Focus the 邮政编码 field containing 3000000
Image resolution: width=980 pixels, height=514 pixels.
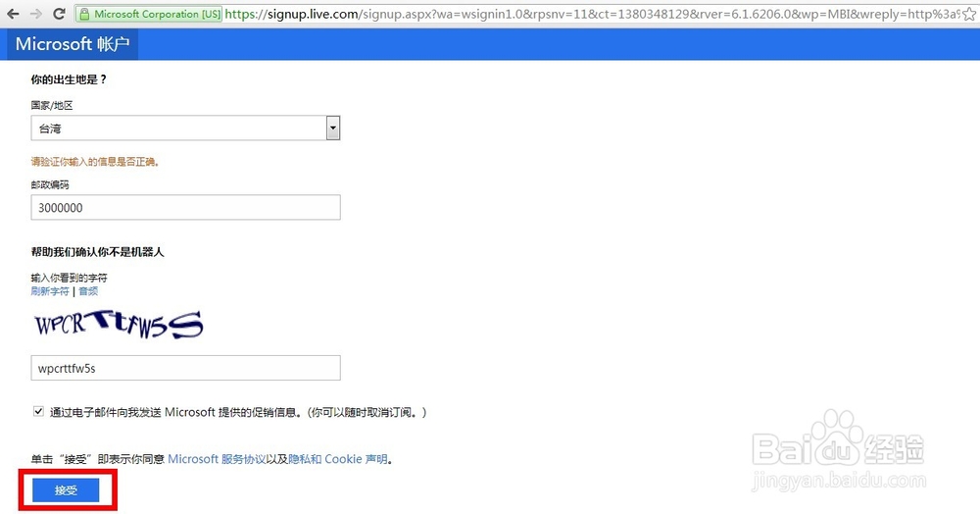click(x=185, y=208)
